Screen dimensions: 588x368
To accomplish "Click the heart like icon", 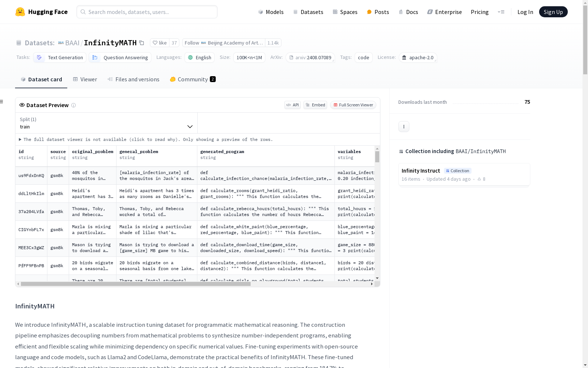I will [155, 43].
